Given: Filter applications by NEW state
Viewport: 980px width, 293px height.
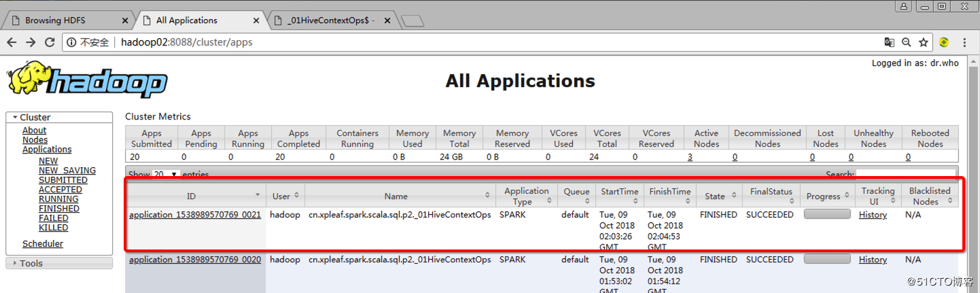Looking at the screenshot, I should (x=48, y=161).
